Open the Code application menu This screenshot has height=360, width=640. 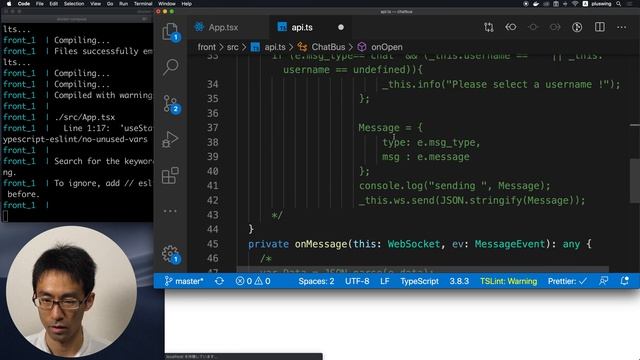24,4
